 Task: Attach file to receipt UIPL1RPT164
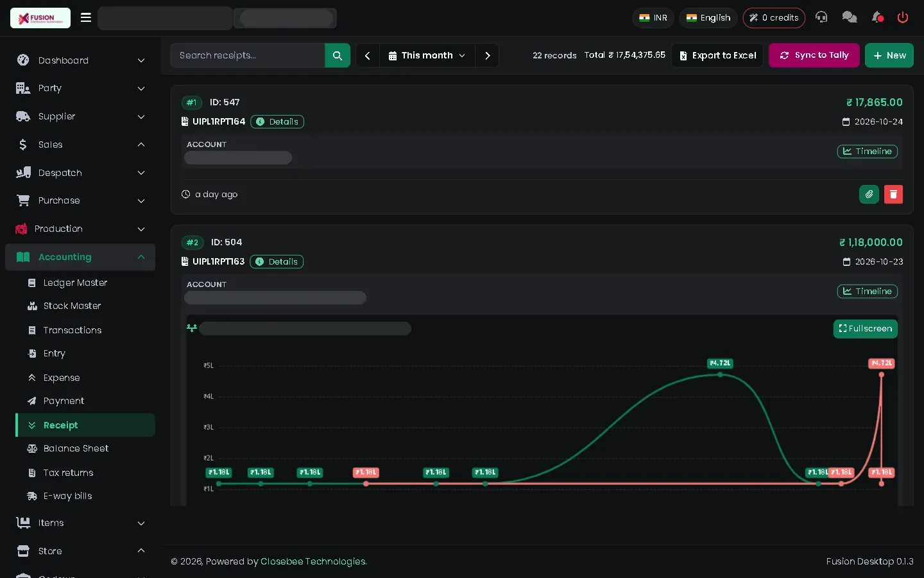(x=869, y=194)
